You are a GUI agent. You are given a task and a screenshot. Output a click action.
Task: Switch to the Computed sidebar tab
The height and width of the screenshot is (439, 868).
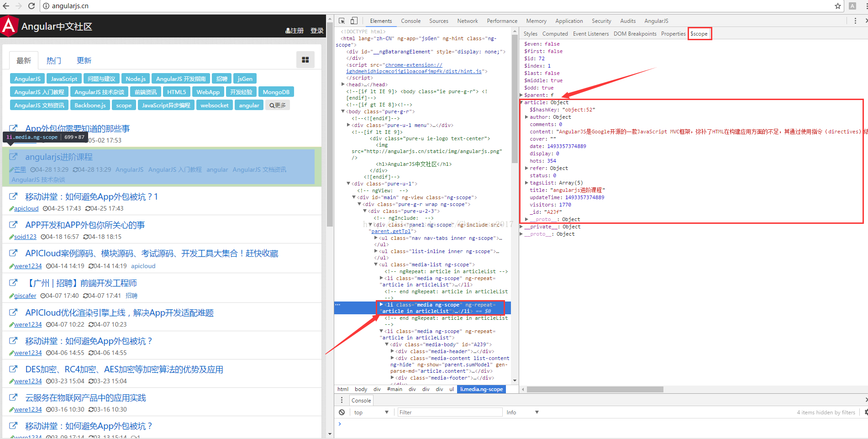pos(555,34)
